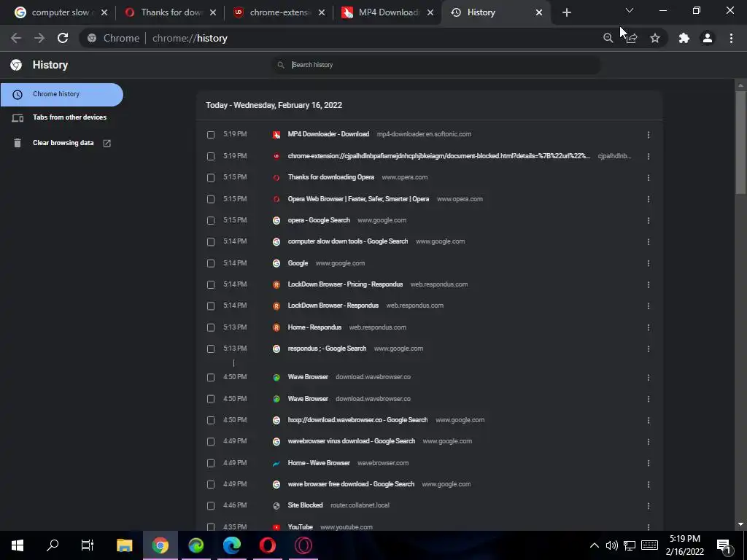Check computer slow down tools entry
Image resolution: width=747 pixels, height=560 pixels.
tap(211, 242)
